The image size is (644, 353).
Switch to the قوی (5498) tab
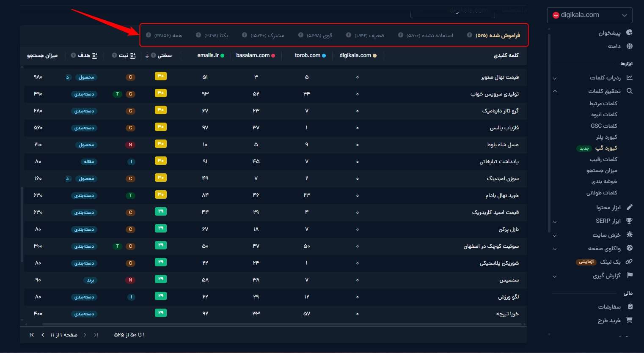click(319, 35)
